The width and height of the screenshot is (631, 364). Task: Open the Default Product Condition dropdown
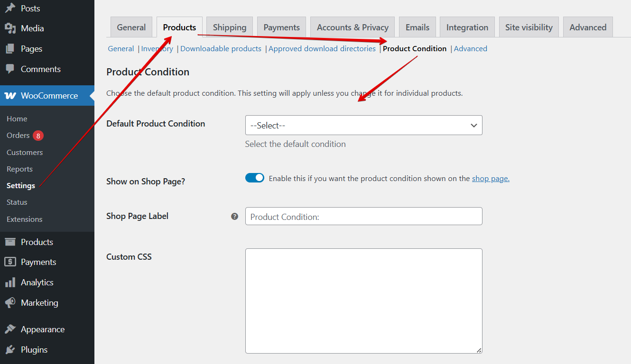point(363,125)
